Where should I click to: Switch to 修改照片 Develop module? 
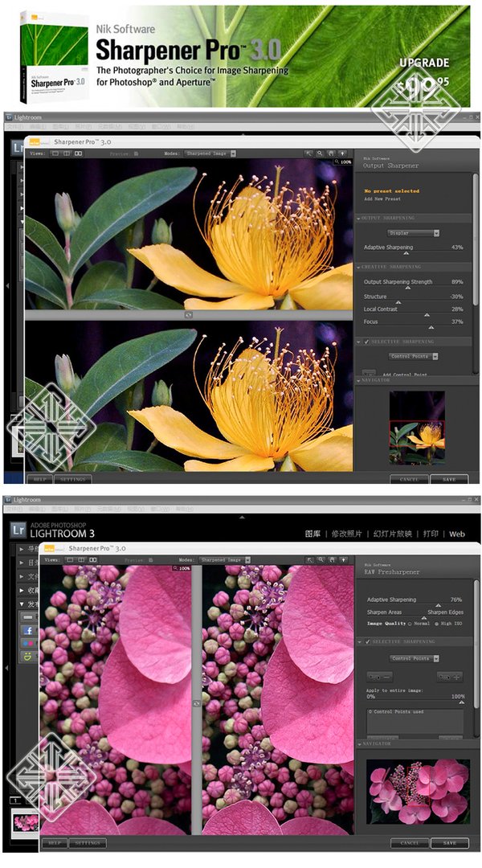(x=346, y=534)
